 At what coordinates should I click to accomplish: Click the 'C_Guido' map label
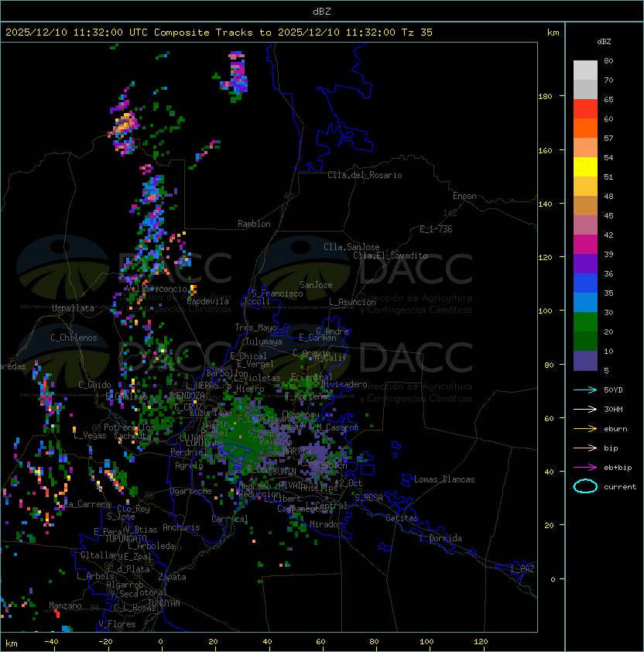coord(94,385)
